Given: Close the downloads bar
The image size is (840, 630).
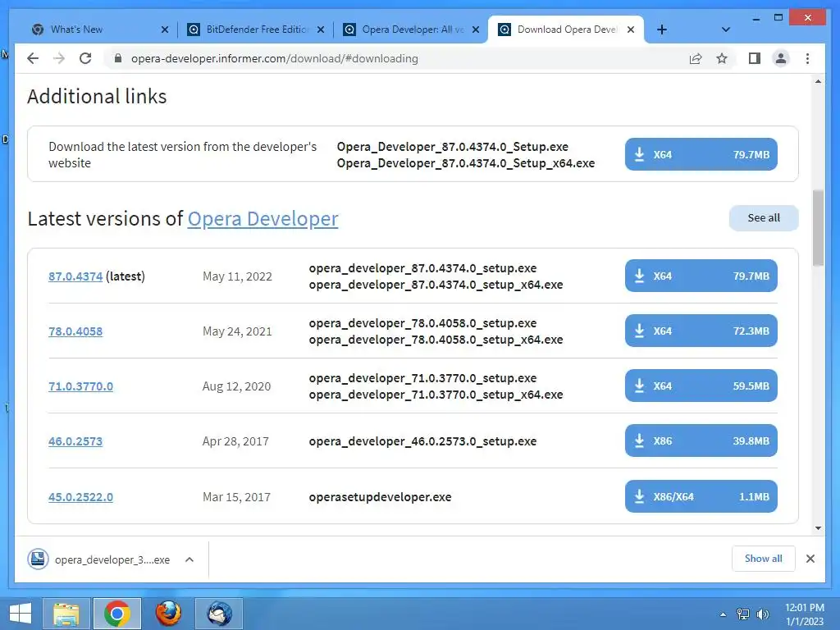Looking at the screenshot, I should (x=810, y=559).
